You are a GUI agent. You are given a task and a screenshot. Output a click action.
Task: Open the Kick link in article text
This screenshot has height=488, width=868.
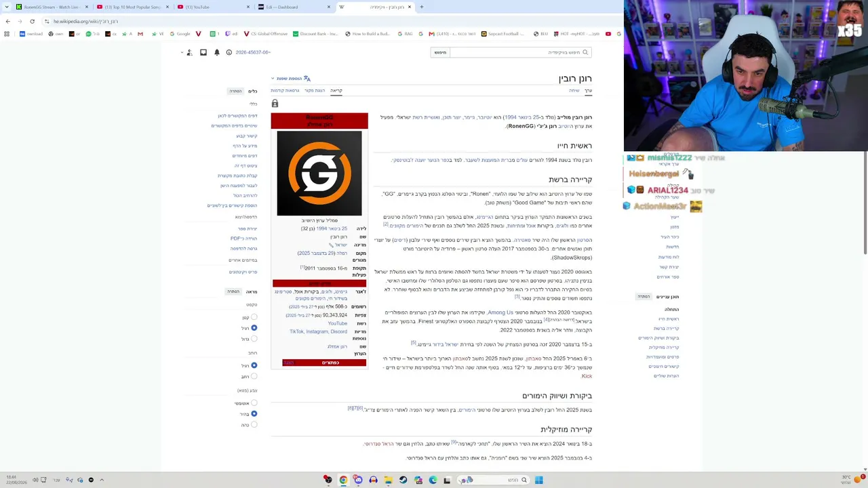point(587,376)
